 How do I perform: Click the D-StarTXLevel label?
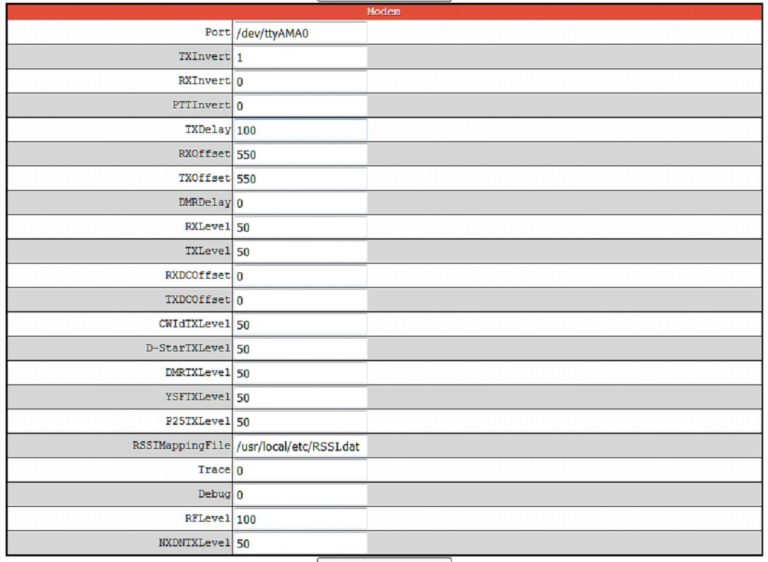point(188,348)
